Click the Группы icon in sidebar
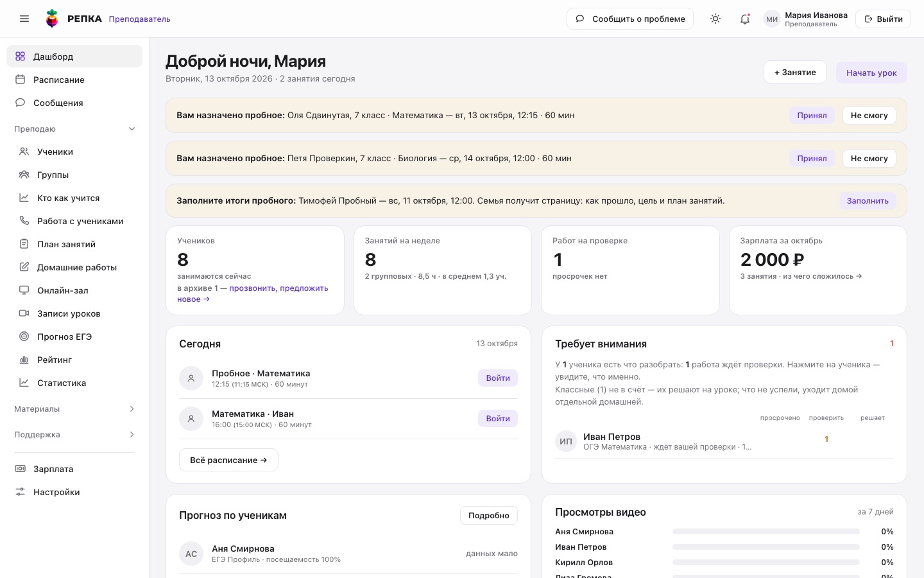The height and width of the screenshot is (578, 924). 24,175
